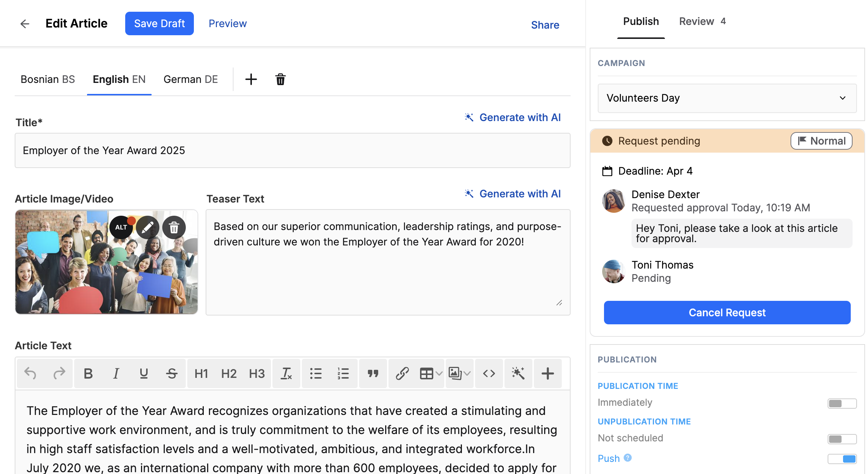Expand the image insert dropdown
The height and width of the screenshot is (474, 868).
467,373
